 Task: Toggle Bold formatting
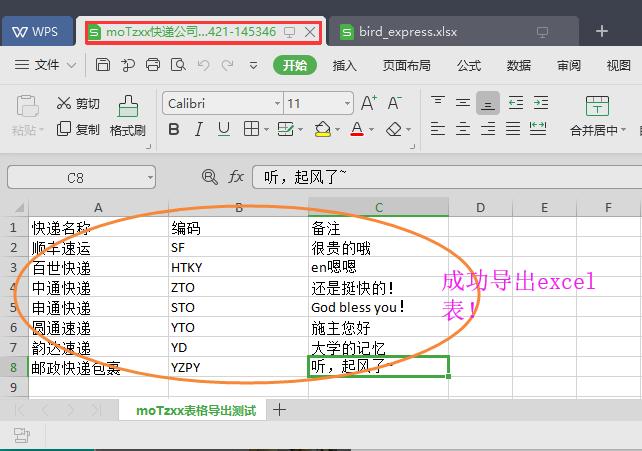(174, 129)
